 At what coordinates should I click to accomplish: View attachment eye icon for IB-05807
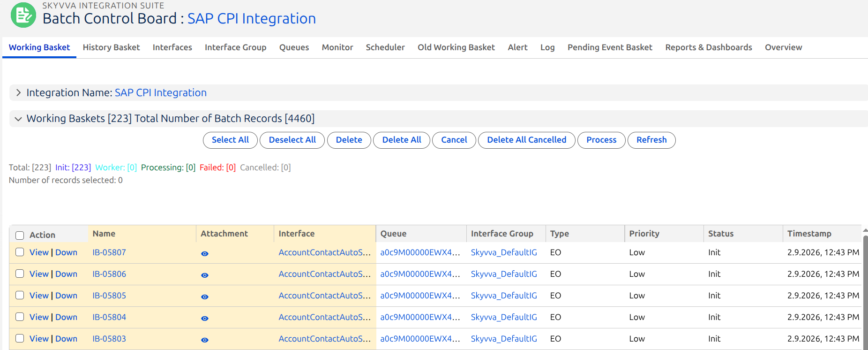[205, 253]
